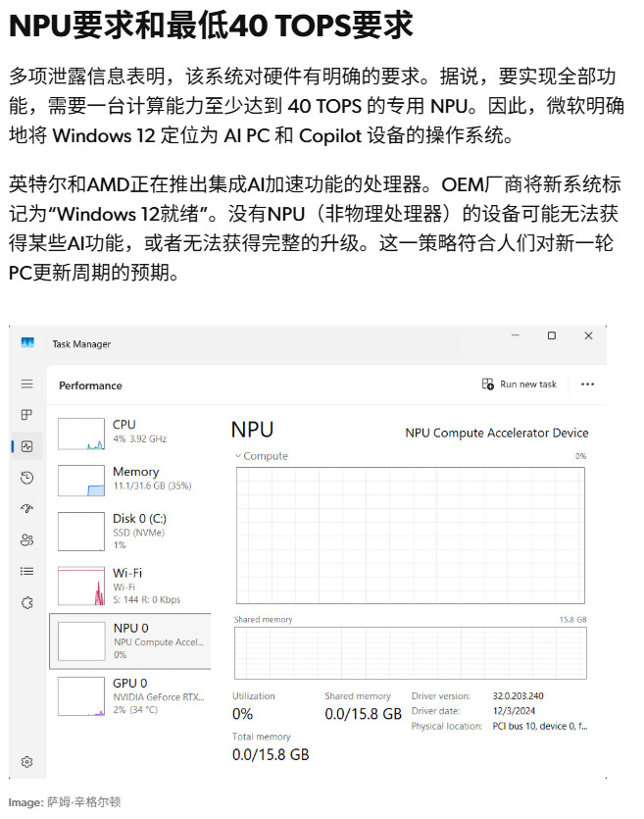
Task: Open the Users icon in sidebar
Action: click(x=27, y=539)
